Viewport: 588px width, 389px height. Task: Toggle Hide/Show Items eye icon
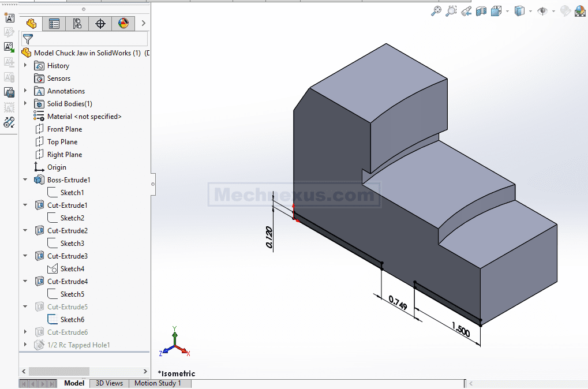542,11
